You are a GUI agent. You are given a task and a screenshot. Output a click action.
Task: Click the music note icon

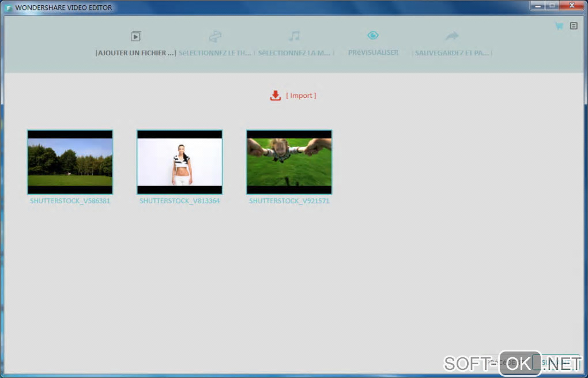295,36
